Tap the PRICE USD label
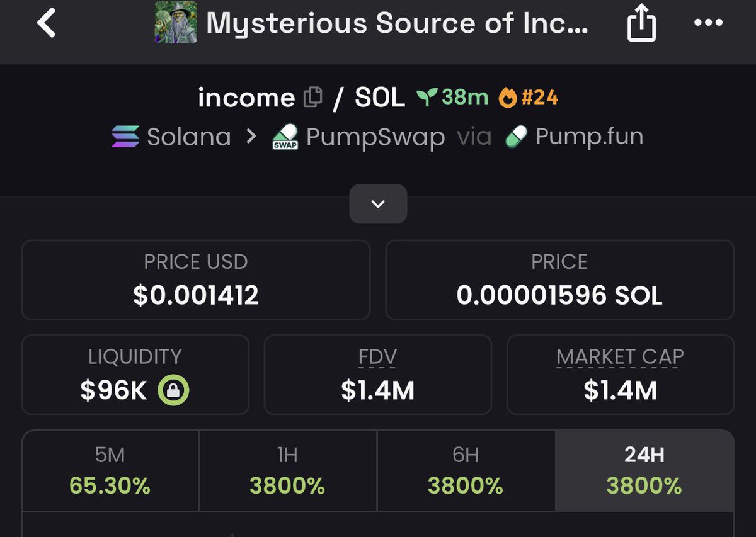Screen dimensions: 756x537 pos(196,262)
